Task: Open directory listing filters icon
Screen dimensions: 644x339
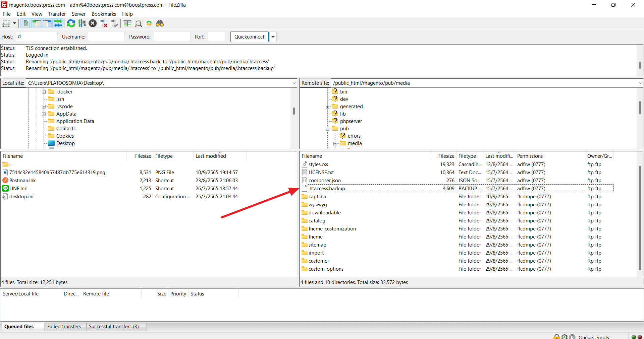Action: coord(127,23)
